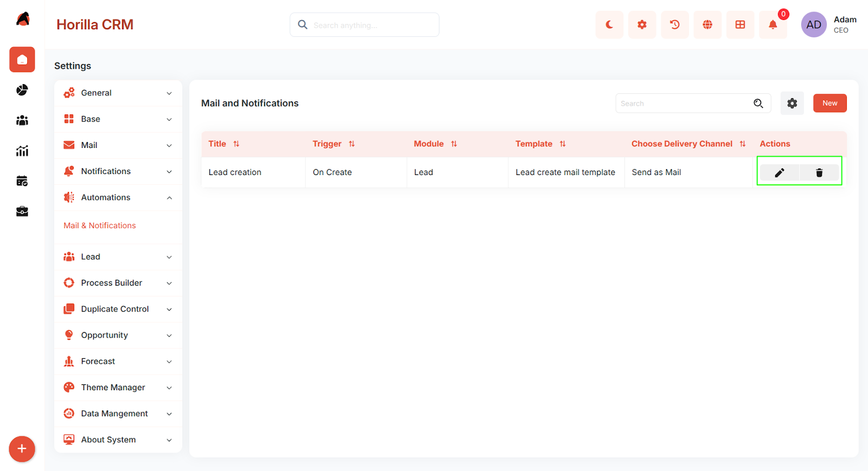Expand the Notifications settings section
The width and height of the screenshot is (868, 471).
tap(118, 171)
